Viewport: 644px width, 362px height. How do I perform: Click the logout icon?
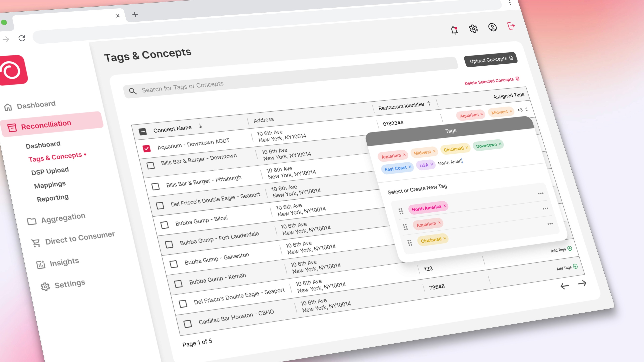coord(511,26)
